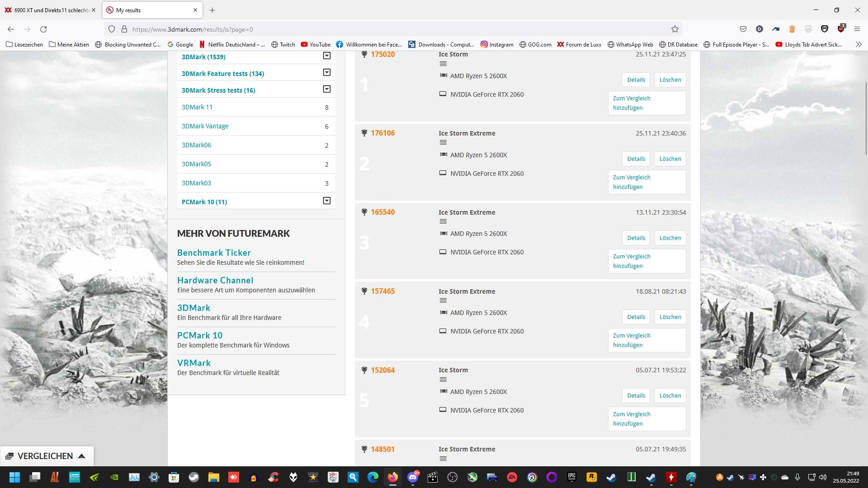
Task: Expand the PCMark 10 (11) category
Action: tap(327, 201)
